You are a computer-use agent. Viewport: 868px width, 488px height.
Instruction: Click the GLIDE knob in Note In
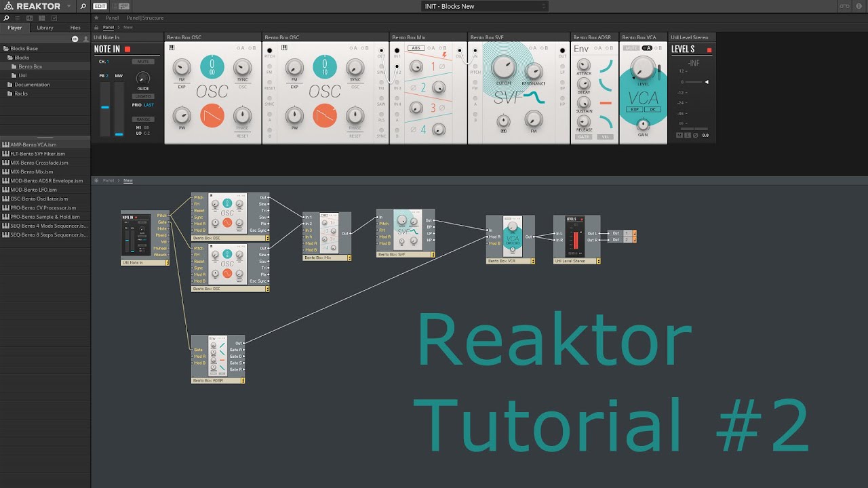[x=143, y=79]
